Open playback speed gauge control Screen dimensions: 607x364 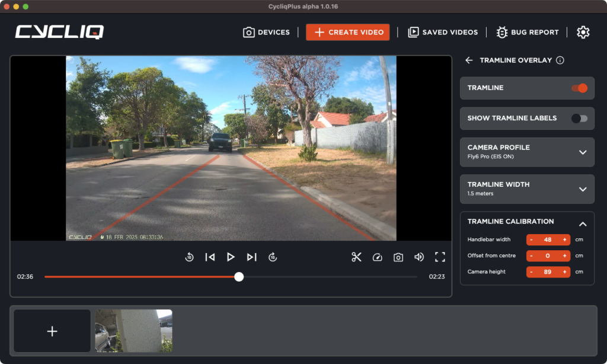pyautogui.click(x=378, y=257)
